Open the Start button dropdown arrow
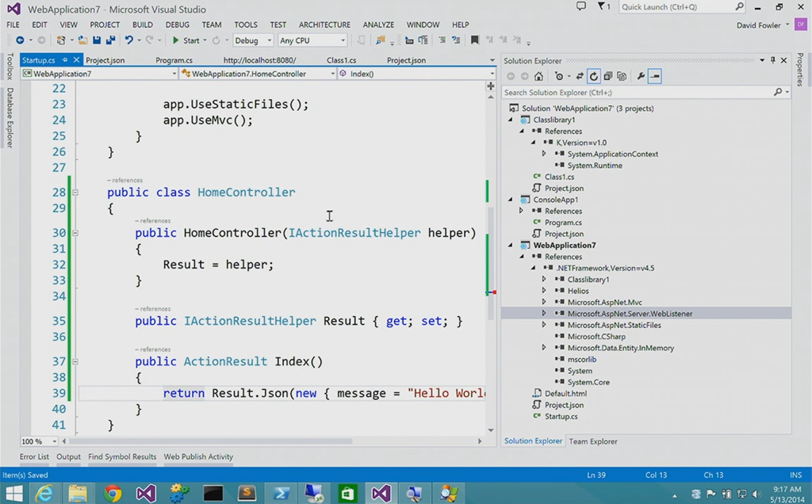The width and height of the screenshot is (812, 504). [205, 40]
